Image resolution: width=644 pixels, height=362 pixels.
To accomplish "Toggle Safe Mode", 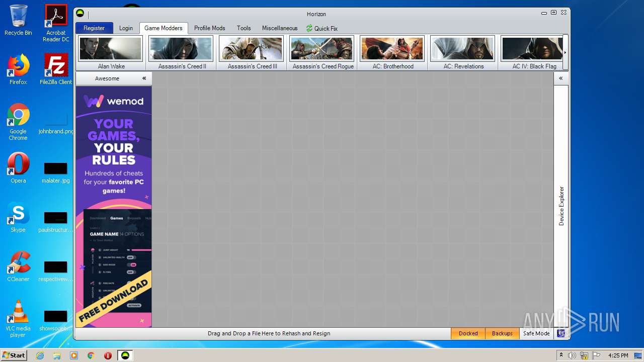I will (x=536, y=333).
